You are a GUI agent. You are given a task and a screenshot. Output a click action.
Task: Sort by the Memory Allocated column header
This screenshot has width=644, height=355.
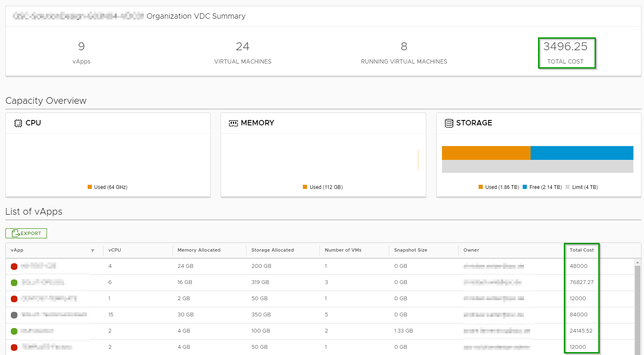pyautogui.click(x=199, y=250)
